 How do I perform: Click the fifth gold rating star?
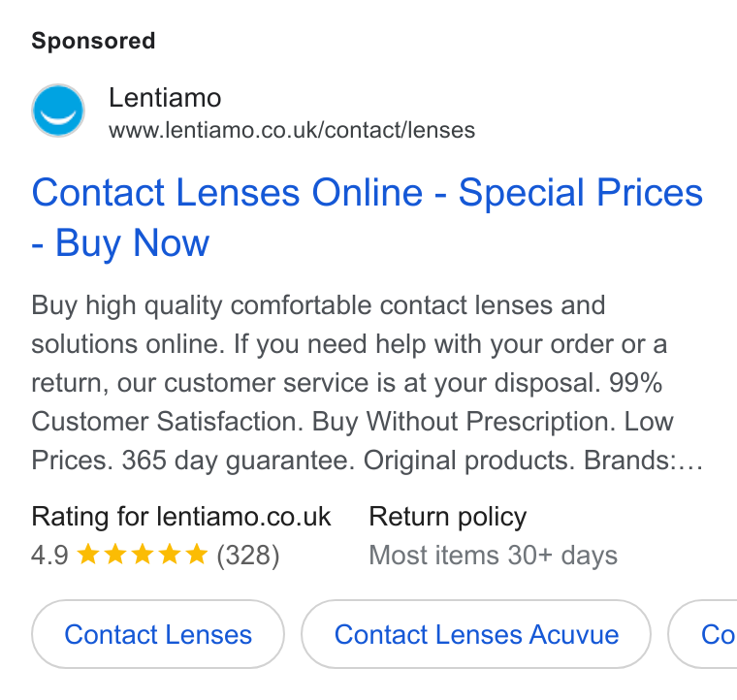tap(197, 554)
